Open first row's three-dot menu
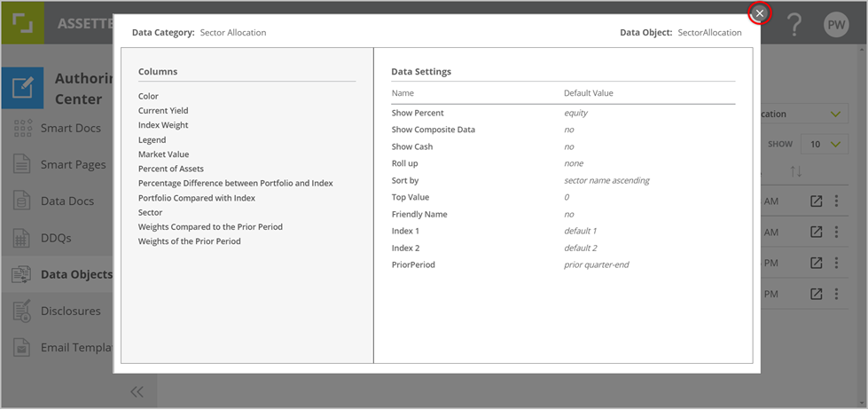The height and width of the screenshot is (410, 868). coord(836,201)
